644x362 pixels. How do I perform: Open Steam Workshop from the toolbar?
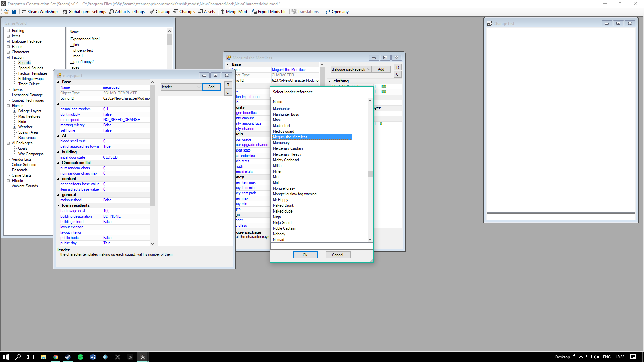40,12
